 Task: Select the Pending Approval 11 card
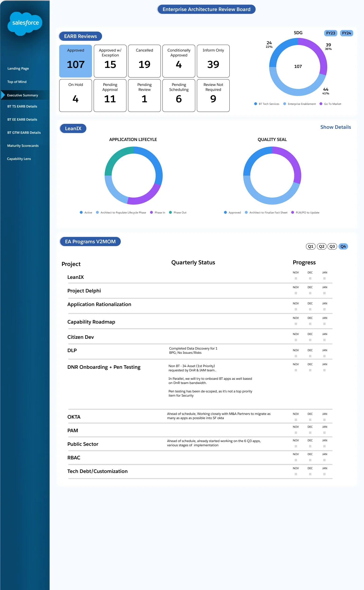pos(110,96)
